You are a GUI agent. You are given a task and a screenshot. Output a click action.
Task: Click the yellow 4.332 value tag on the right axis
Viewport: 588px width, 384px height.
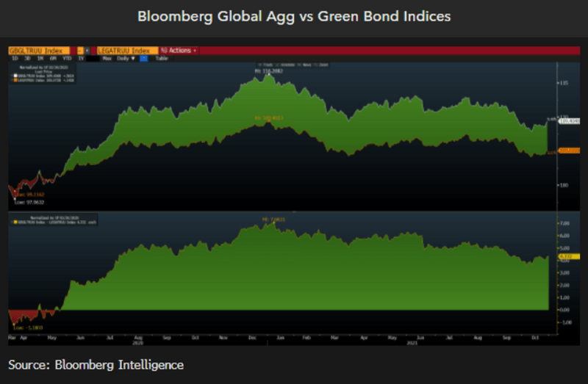[x=569, y=256]
